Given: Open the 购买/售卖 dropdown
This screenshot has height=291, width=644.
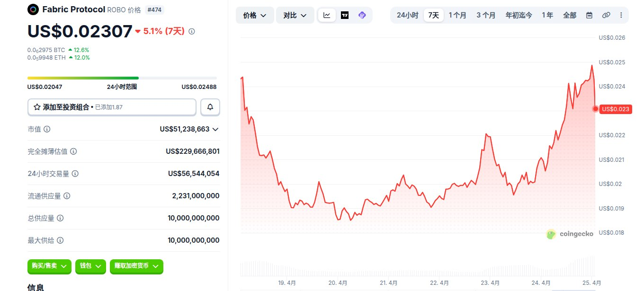Looking at the screenshot, I should 49,266.
